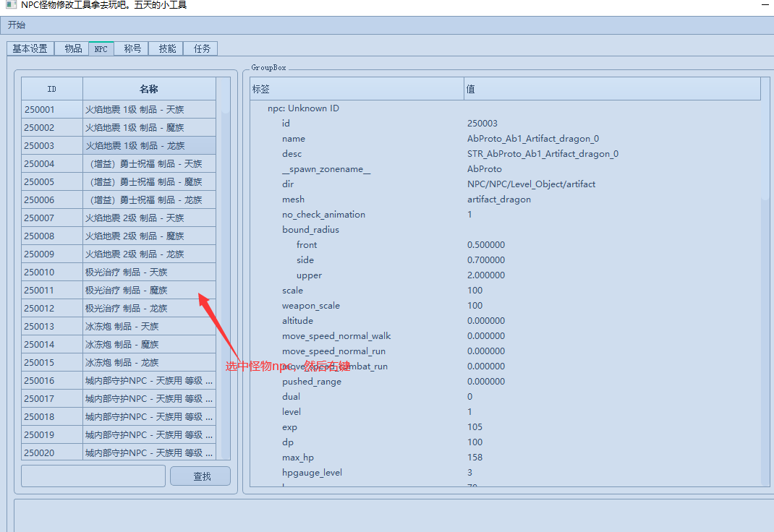Click the NPC list vertical scrollbar

click(x=226, y=269)
